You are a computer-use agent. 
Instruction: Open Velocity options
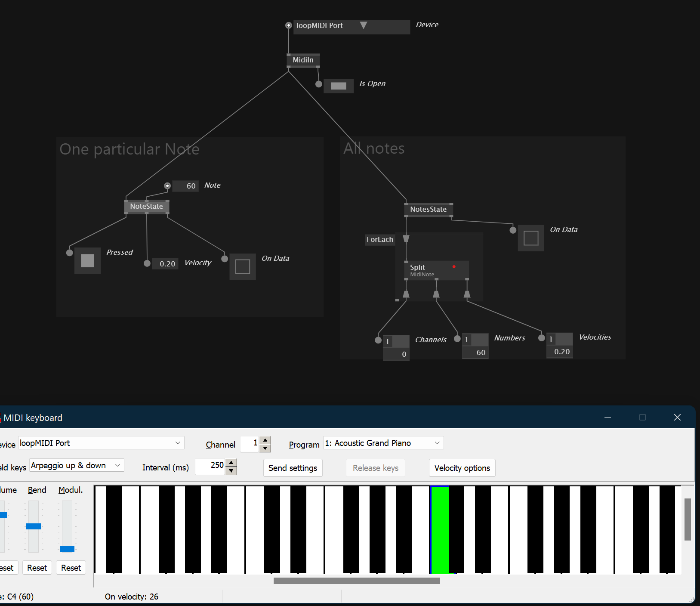462,468
